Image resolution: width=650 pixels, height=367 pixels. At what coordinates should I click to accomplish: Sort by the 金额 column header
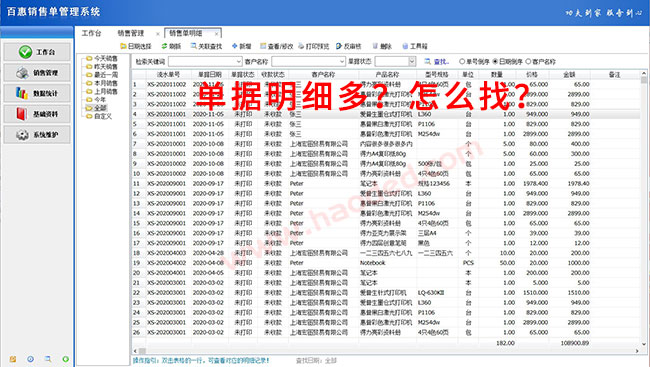click(x=569, y=75)
